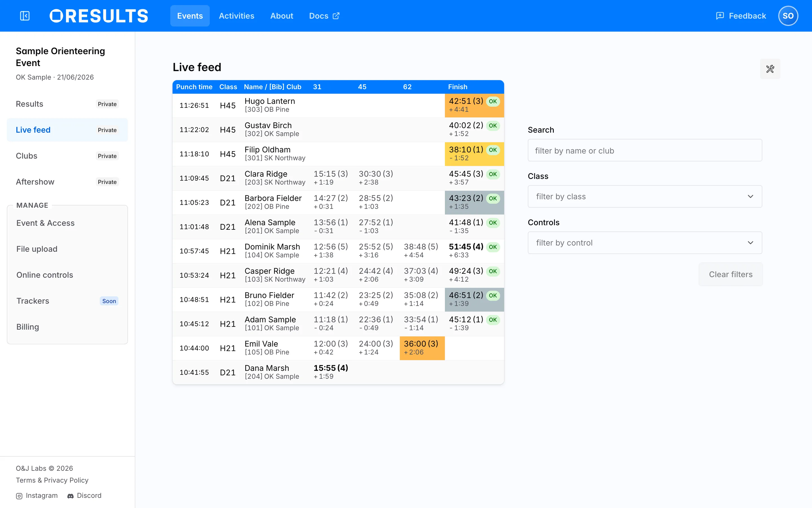Click Gustav Birch's name
The width and height of the screenshot is (812, 508).
point(268,125)
